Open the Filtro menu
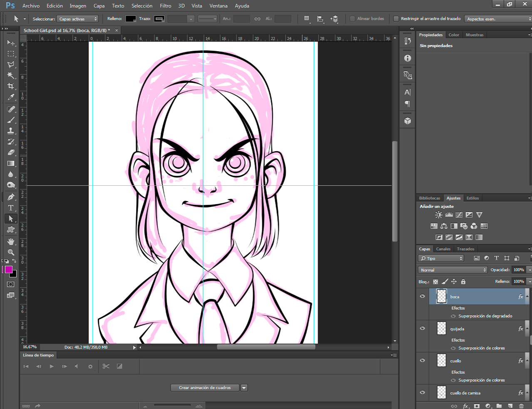The image size is (532, 409). point(165,6)
